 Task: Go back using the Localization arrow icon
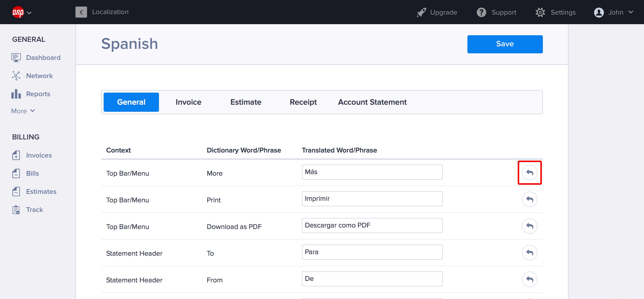point(81,12)
